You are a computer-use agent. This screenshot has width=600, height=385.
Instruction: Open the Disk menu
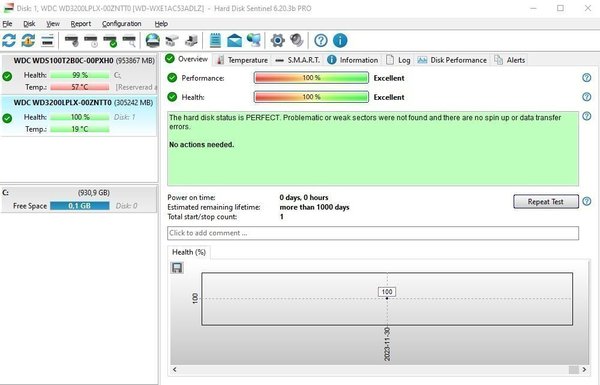[x=29, y=24]
